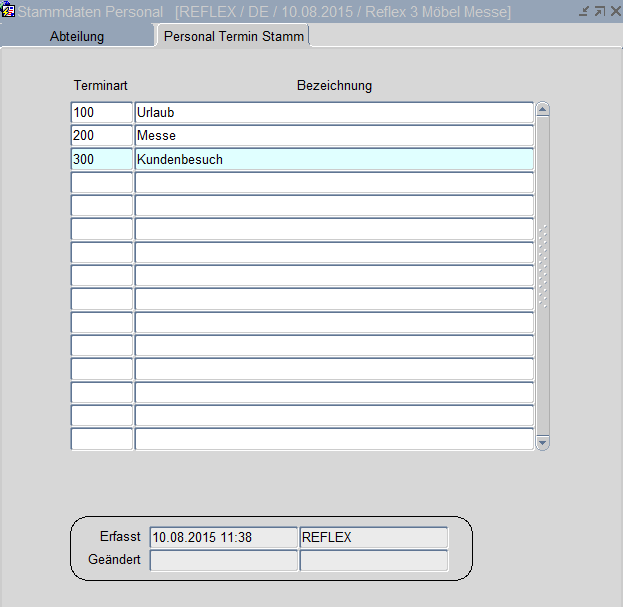Click Terminart field with value 200
This screenshot has width=623, height=607.
coord(102,136)
